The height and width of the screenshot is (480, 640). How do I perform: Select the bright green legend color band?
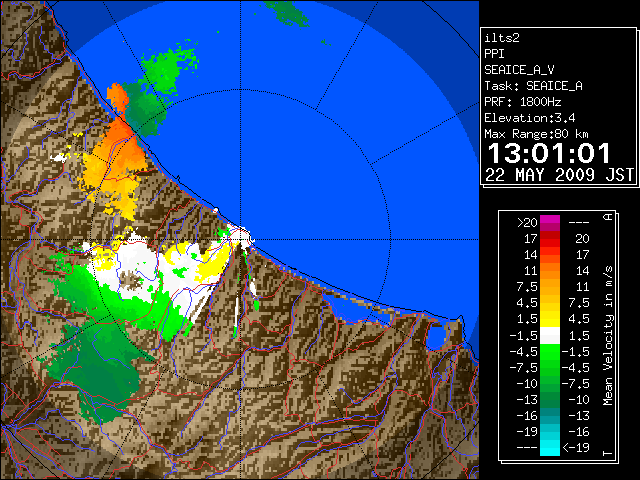pyautogui.click(x=550, y=352)
